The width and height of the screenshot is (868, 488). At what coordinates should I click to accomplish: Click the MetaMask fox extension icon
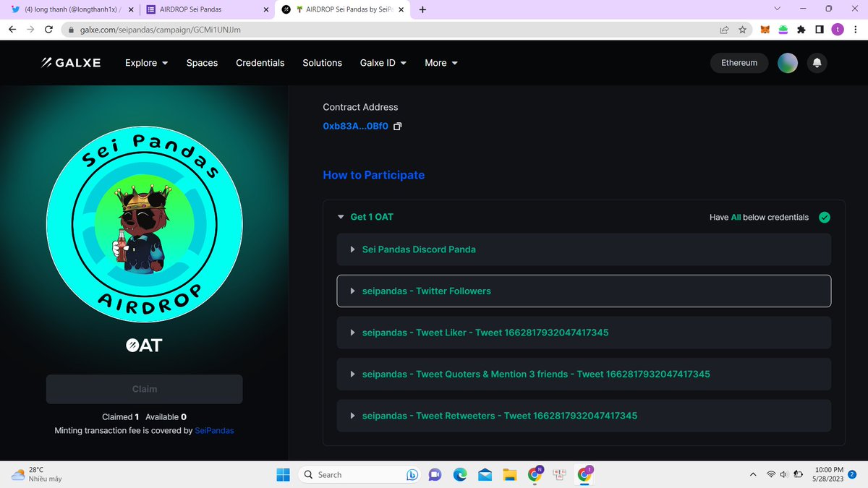tap(765, 30)
